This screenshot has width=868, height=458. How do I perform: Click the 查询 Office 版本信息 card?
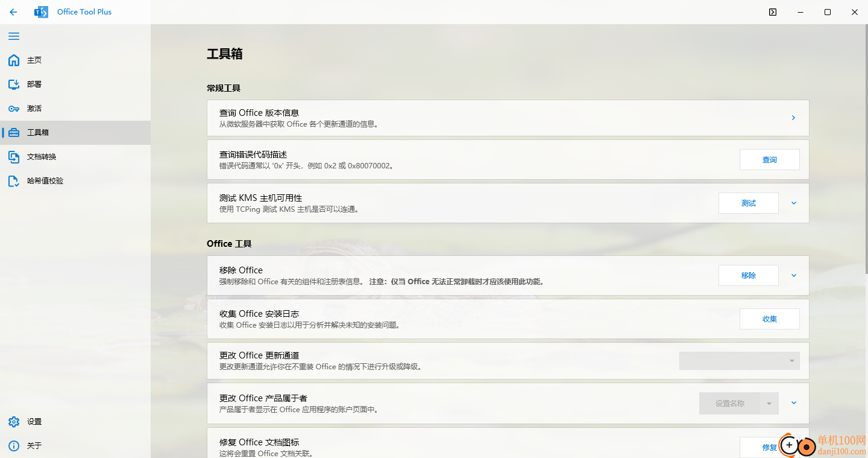[508, 118]
